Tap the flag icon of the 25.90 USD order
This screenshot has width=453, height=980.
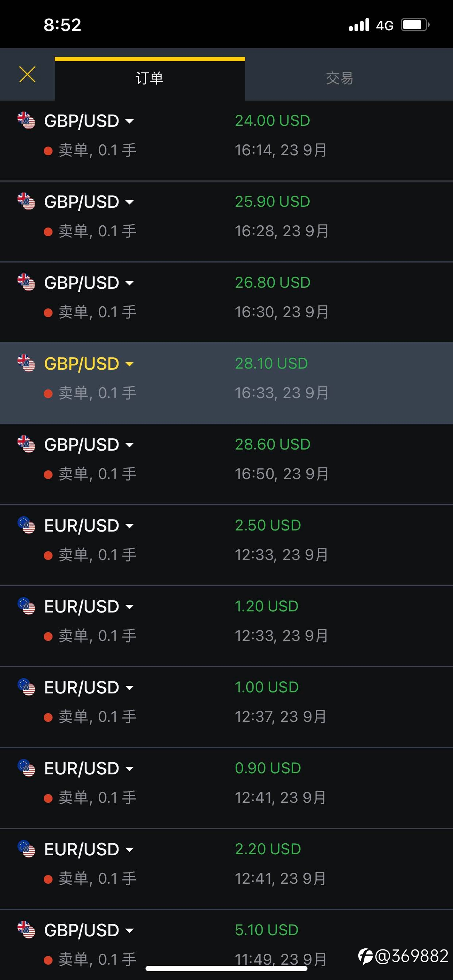click(26, 202)
